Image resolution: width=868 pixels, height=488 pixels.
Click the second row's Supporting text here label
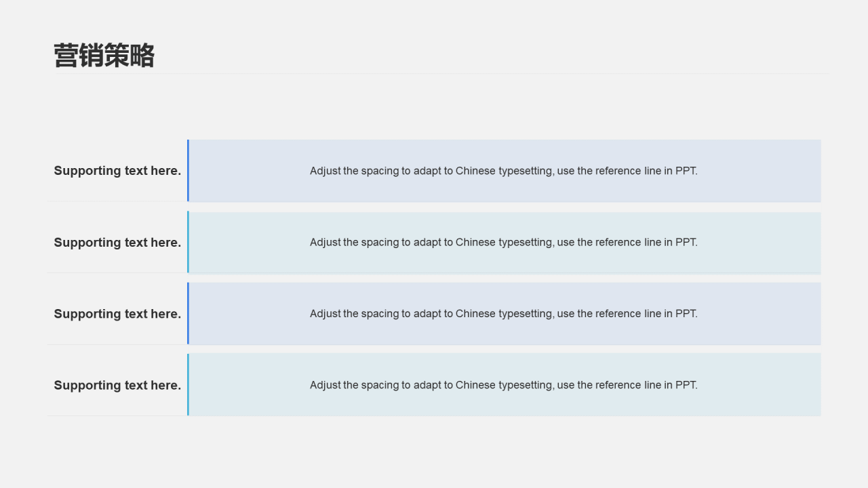[x=117, y=243]
